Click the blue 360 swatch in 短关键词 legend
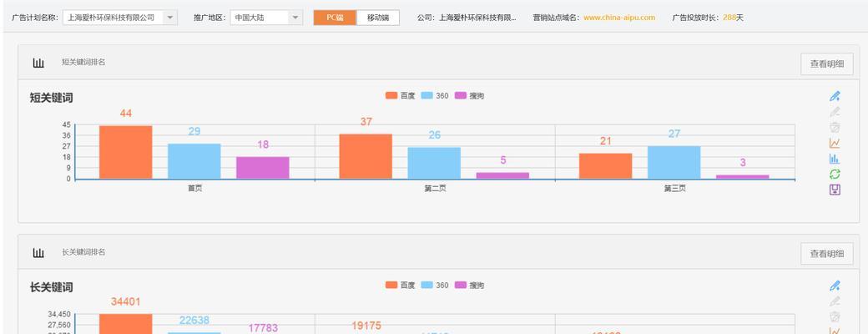 pos(426,96)
